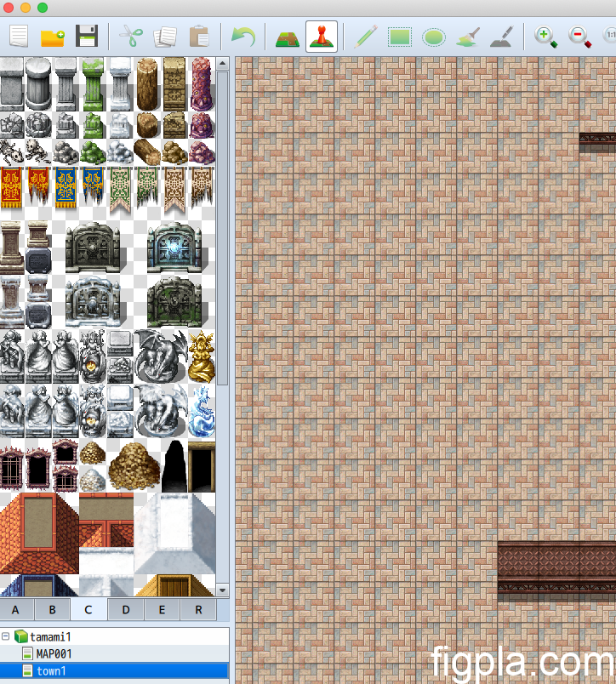Click the Paste clipboard icon
This screenshot has width=616, height=684.
(x=198, y=37)
